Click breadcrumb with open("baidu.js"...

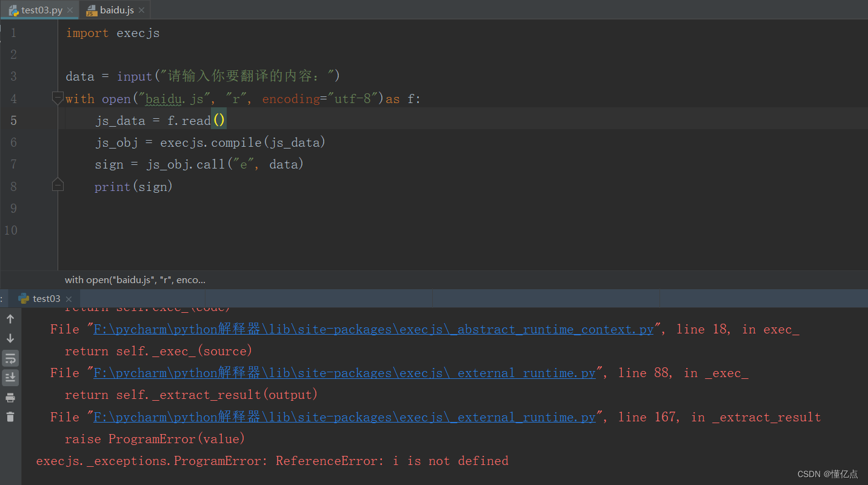135,280
